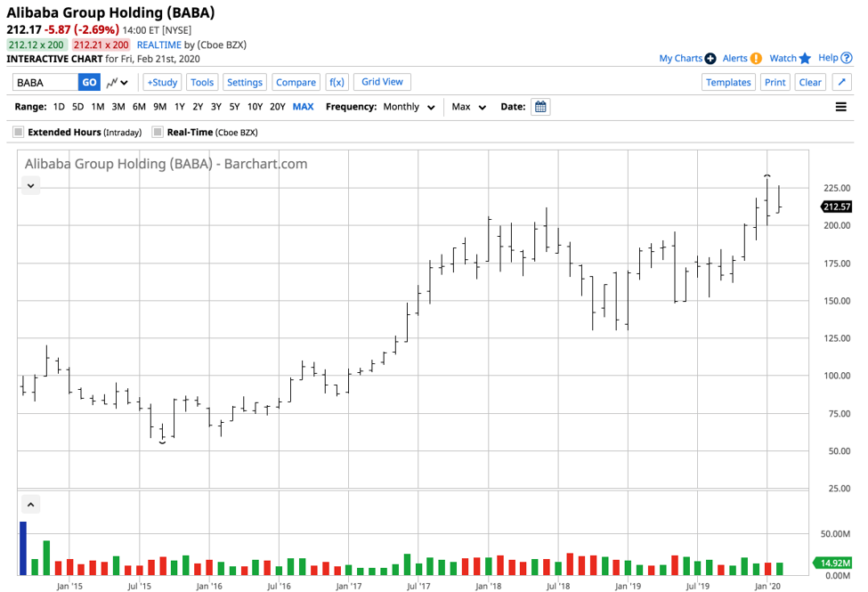
Task: Click the blue first volume bar
Action: [23, 548]
